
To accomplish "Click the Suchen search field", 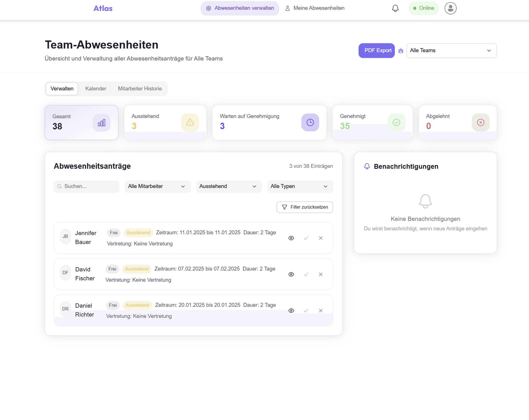I will [x=86, y=186].
